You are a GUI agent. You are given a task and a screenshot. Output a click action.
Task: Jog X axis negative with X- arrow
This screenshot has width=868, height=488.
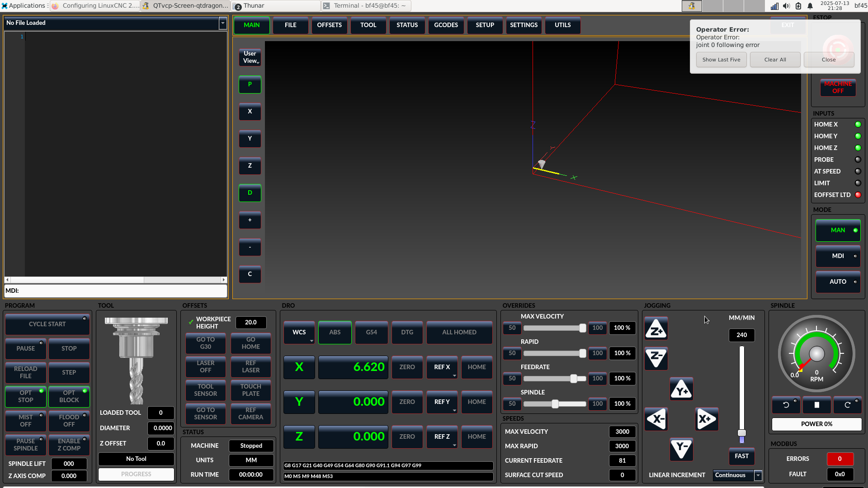[x=656, y=419]
